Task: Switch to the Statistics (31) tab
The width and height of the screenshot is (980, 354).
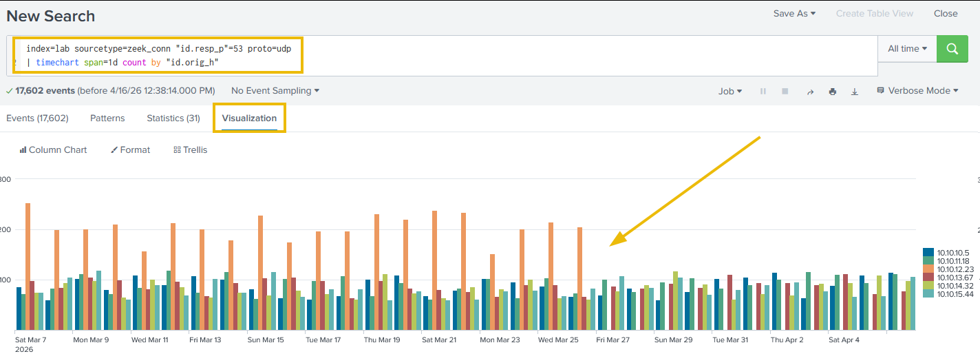Action: tap(173, 118)
